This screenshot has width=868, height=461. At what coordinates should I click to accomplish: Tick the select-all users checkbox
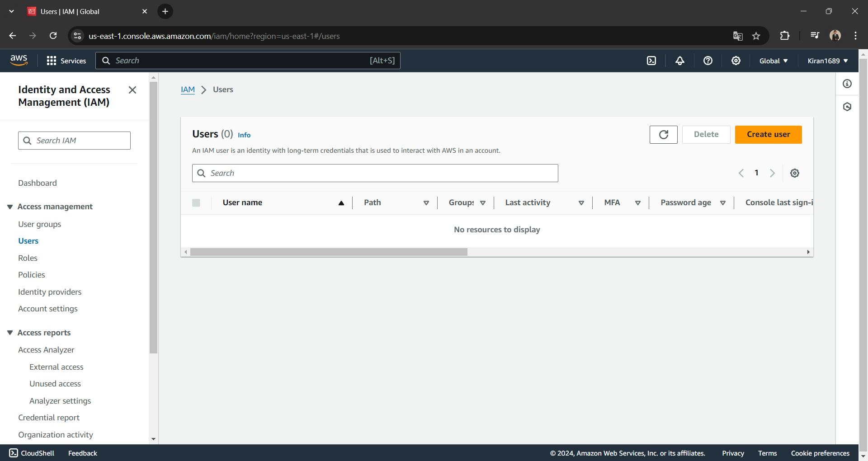pyautogui.click(x=196, y=203)
